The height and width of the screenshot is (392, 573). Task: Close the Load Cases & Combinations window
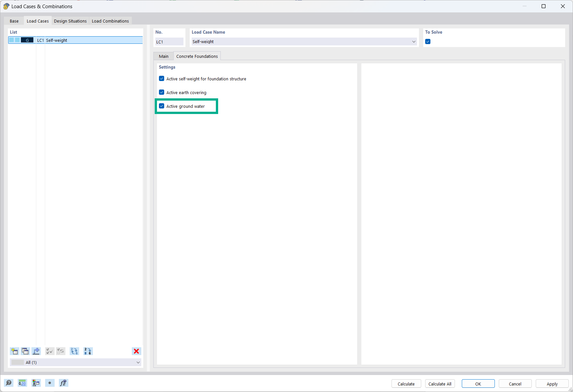click(563, 6)
